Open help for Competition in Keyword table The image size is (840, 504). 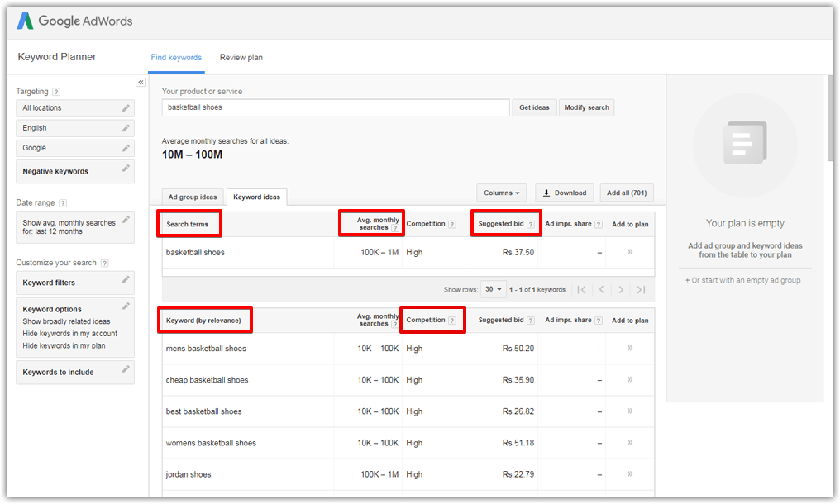452,321
